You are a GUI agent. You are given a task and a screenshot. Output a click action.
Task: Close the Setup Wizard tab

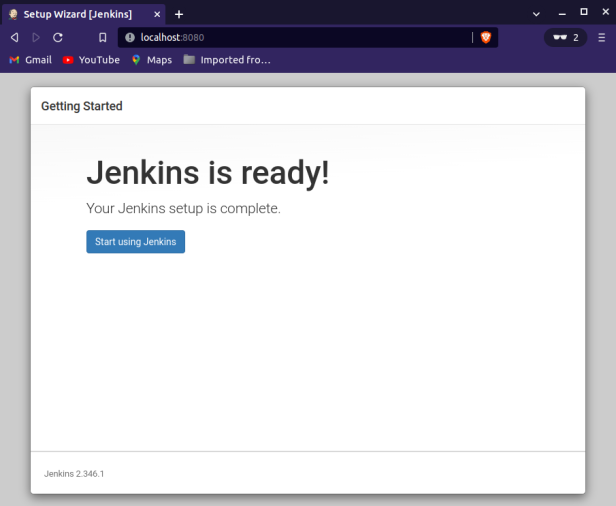click(x=157, y=14)
